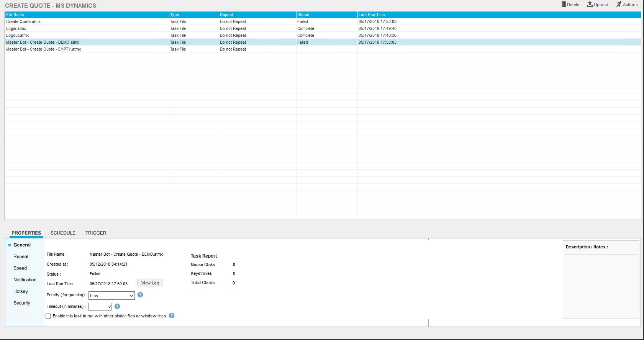The image size is (644, 340).
Task: Click last run time 05/17/2018 17:49:40
Action: click(377, 28)
